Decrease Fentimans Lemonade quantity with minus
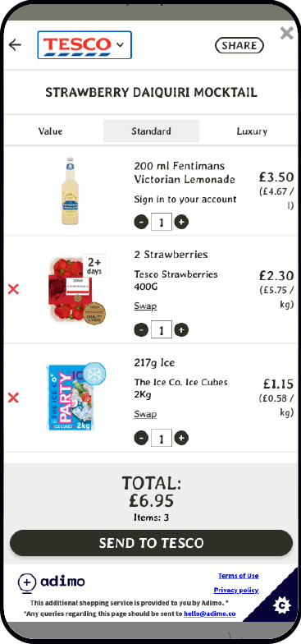 pos(141,222)
